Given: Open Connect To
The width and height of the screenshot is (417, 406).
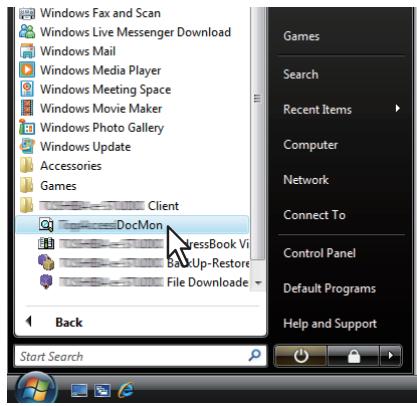Looking at the screenshot, I should tap(314, 215).
